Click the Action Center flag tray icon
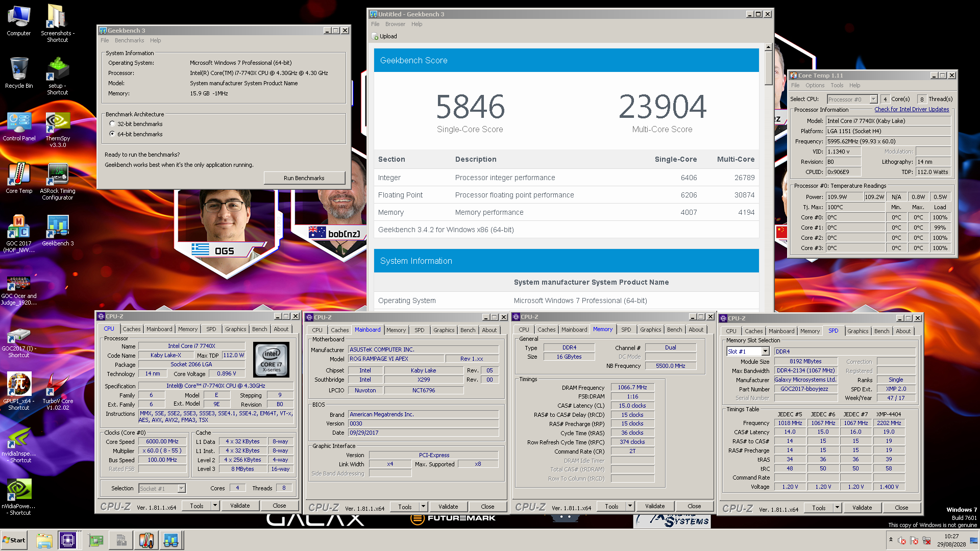This screenshot has height=551, width=980. 914,540
